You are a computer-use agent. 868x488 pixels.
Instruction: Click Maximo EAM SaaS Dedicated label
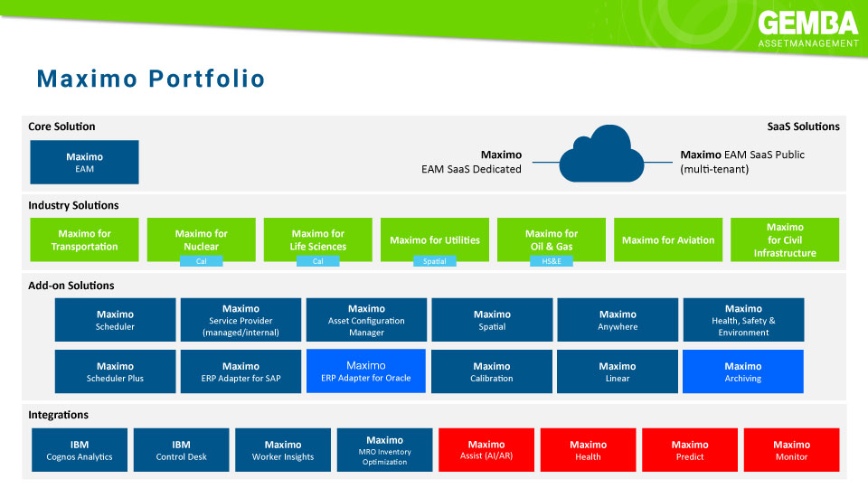471,162
